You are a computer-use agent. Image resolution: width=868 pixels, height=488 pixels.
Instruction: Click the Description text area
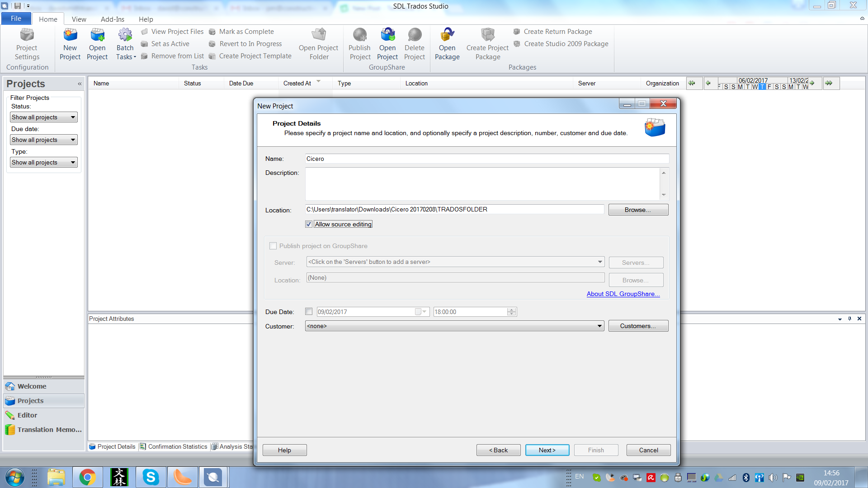pyautogui.click(x=482, y=184)
